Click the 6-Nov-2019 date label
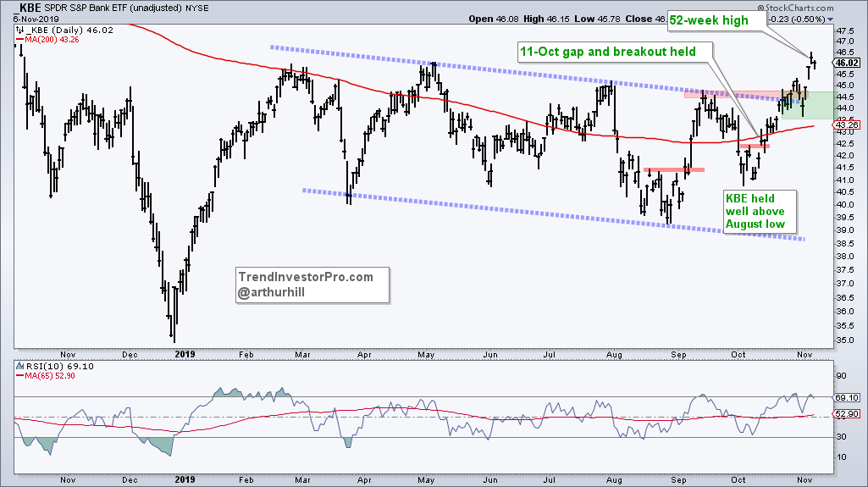 [34, 18]
